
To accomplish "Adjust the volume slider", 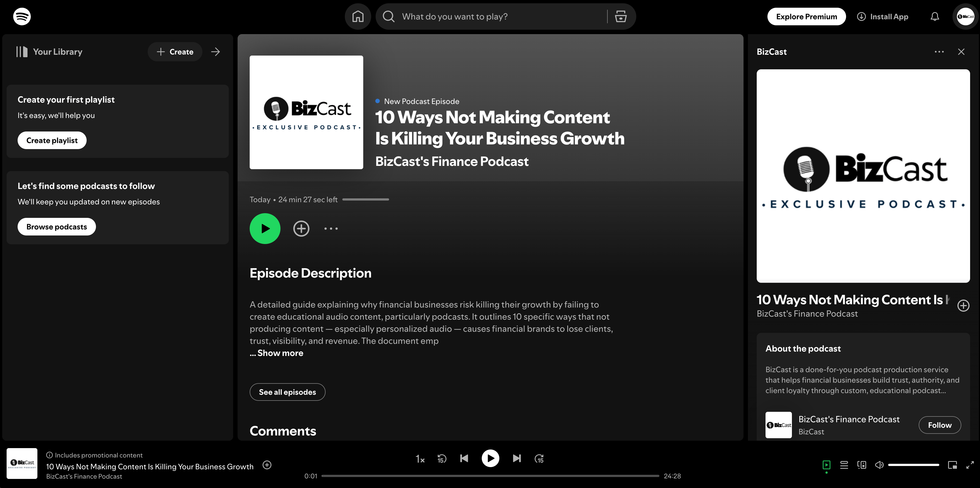I will point(913,465).
